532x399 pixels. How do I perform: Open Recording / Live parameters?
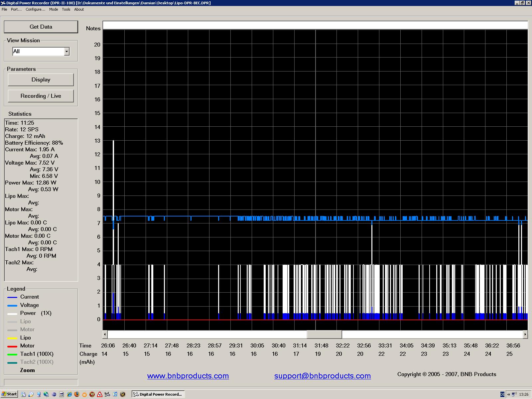[x=41, y=96]
